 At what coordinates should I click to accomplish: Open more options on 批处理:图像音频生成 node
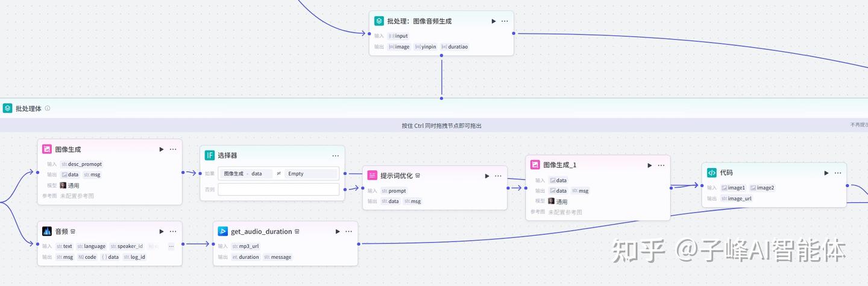pos(505,21)
